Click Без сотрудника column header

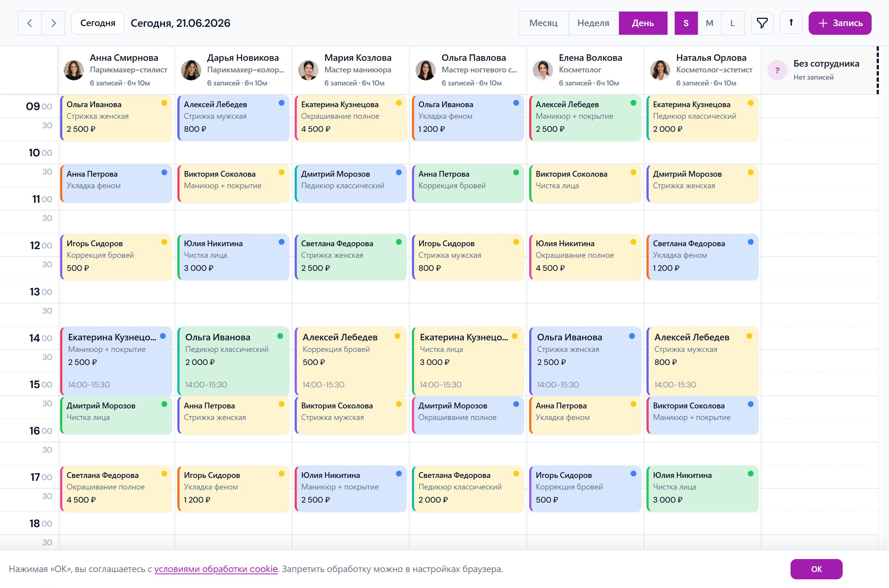click(x=819, y=70)
